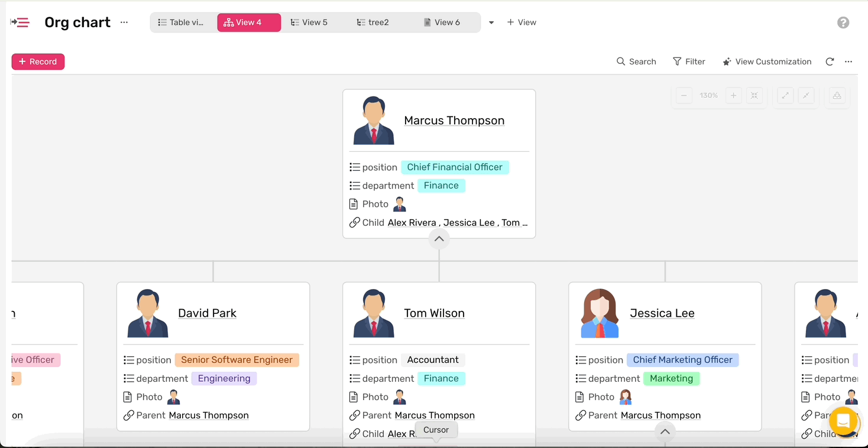Add a new Record

38,61
